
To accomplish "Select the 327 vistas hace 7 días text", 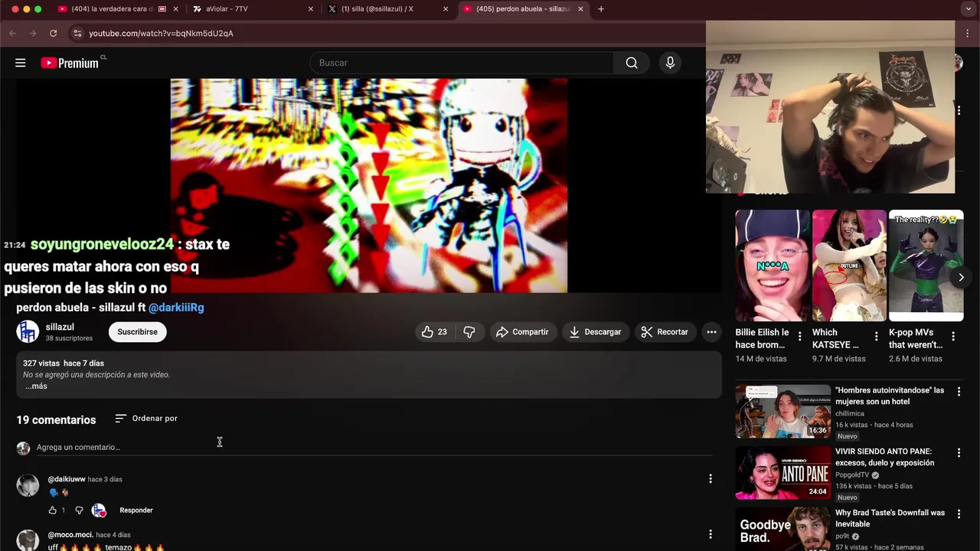I will pos(64,364).
